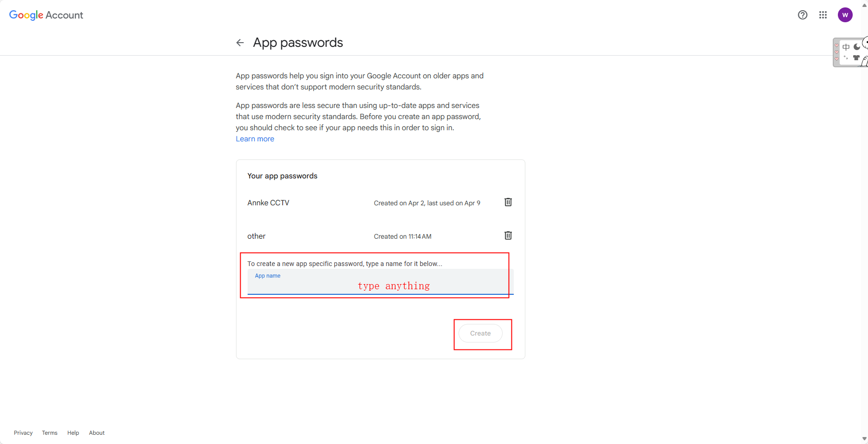The image size is (868, 444).
Task: Open the Learn more link
Action: (x=255, y=139)
